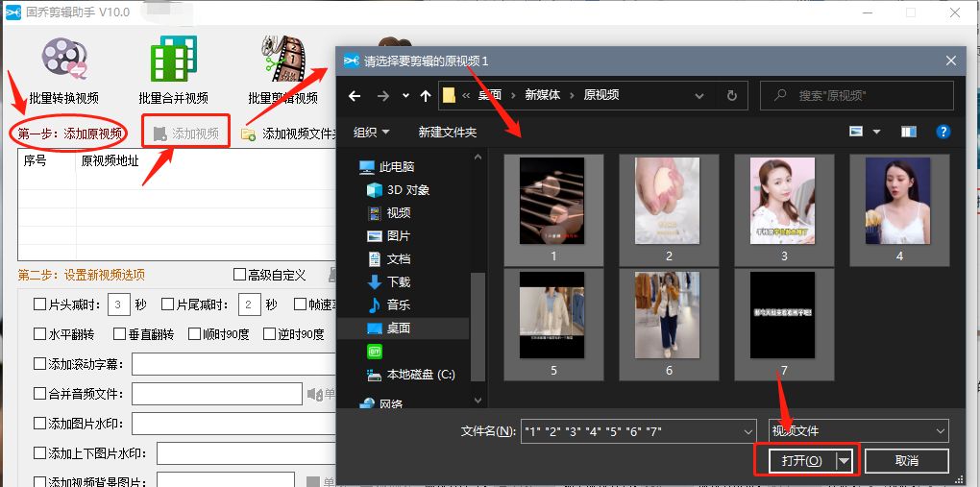Select video thumbnail 4
Image resolution: width=980 pixels, height=487 pixels.
pos(898,209)
